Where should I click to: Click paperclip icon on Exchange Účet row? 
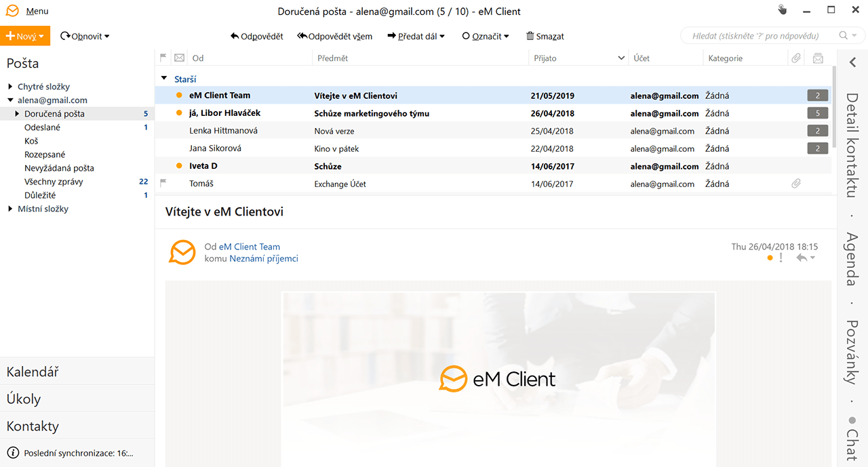796,184
